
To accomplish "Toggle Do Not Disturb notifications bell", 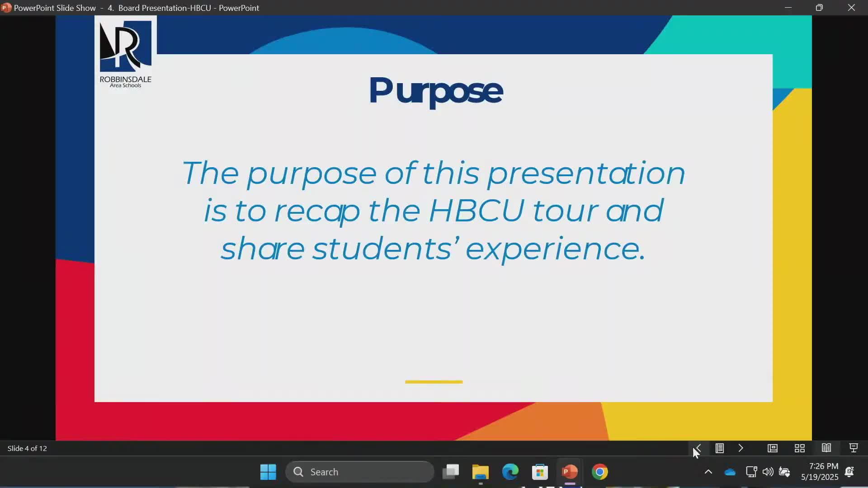I will (x=849, y=472).
